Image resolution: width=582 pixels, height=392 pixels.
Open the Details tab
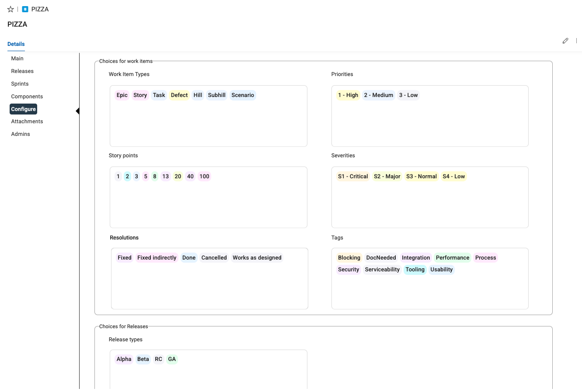(x=16, y=44)
